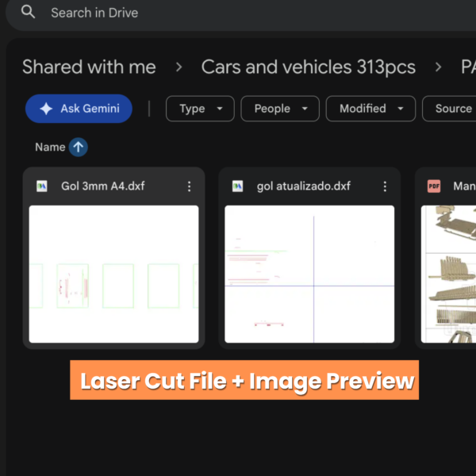Open more actions for gol atualizado.dxf
This screenshot has width=476, height=476.
385,186
